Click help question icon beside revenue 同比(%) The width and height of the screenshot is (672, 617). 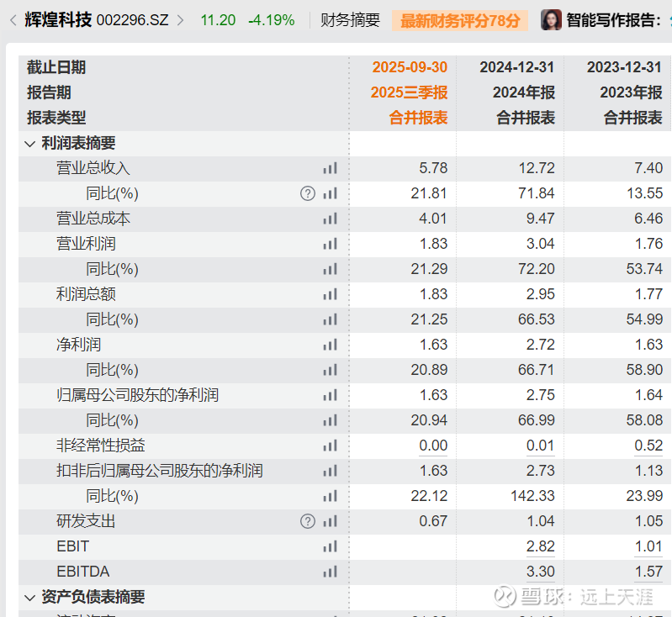tap(308, 193)
